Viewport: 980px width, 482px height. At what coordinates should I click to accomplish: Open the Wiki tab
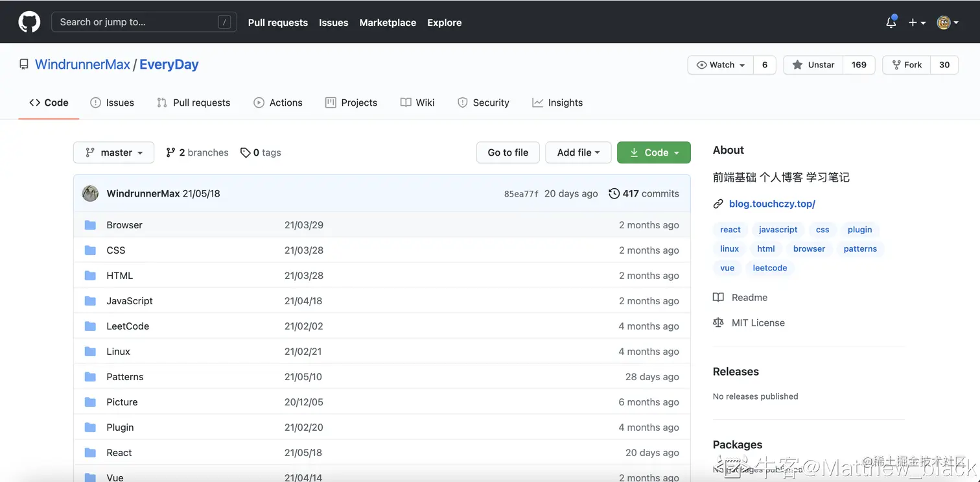tap(417, 102)
